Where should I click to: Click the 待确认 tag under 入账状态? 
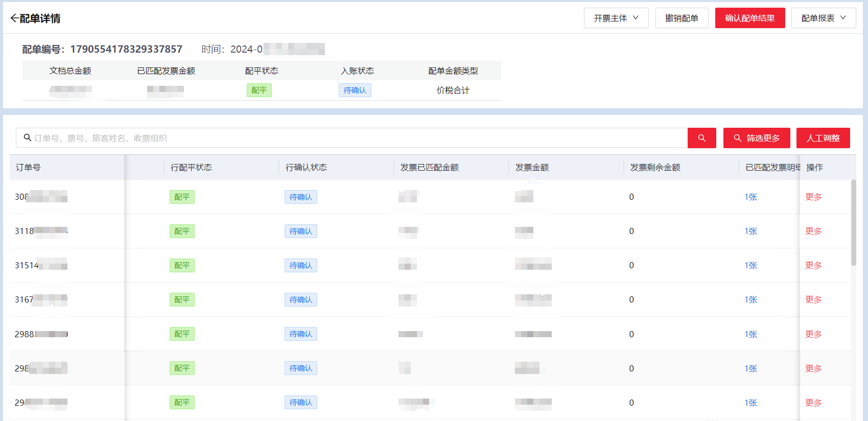coord(355,90)
